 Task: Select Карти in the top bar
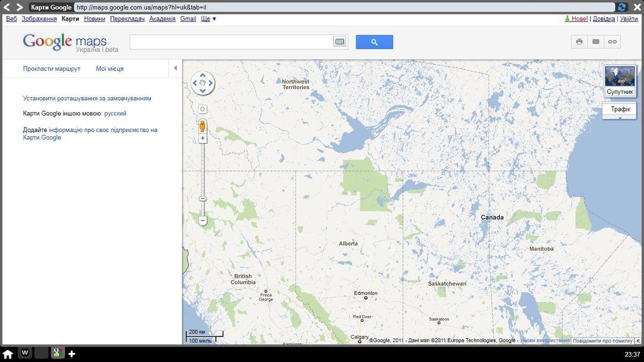(70, 19)
